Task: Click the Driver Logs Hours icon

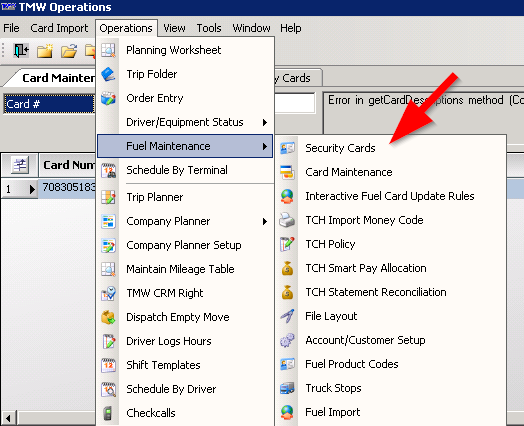Action: 108,341
